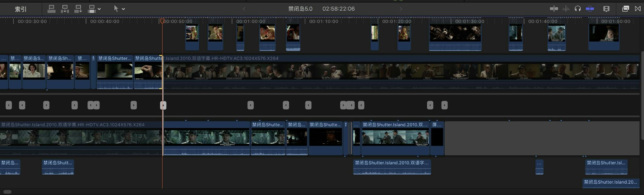Select the connected clip thumbnail under 00:01:40:00
Viewport: 644px width, 195px height.
point(556,37)
